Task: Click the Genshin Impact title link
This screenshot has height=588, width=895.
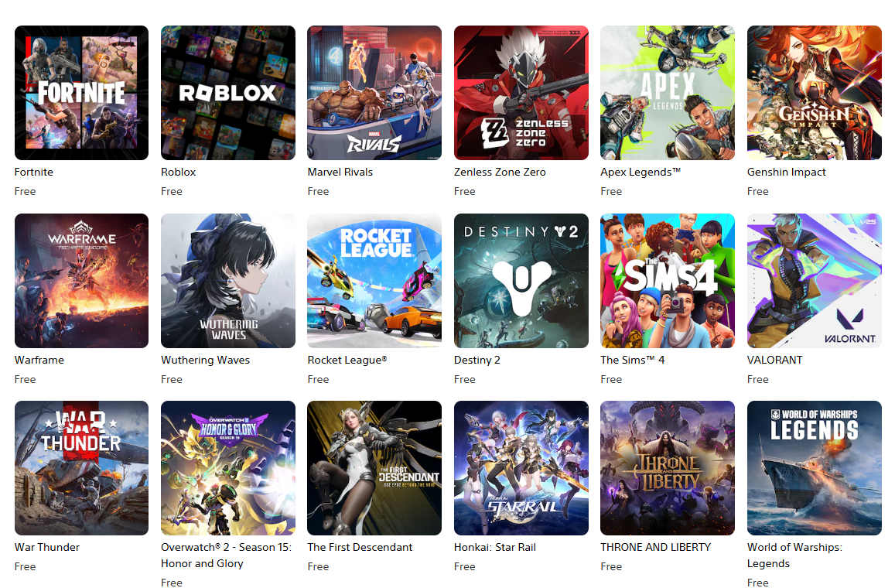Action: (787, 173)
